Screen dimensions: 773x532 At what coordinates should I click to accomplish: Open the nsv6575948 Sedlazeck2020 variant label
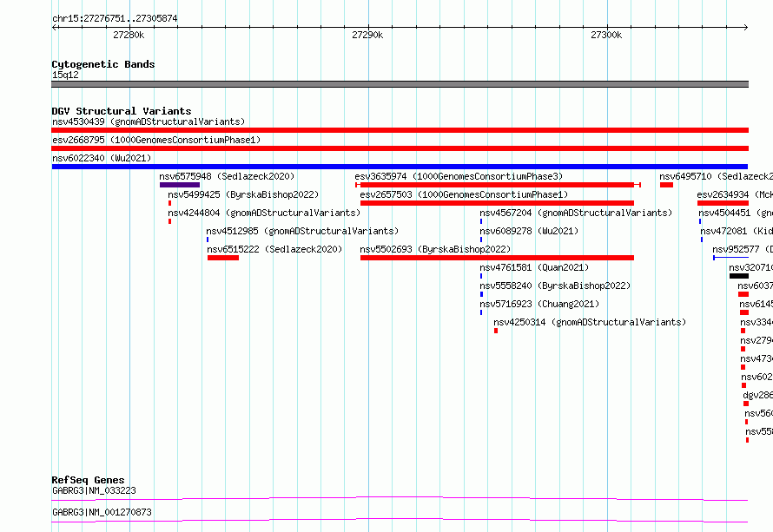point(227,176)
